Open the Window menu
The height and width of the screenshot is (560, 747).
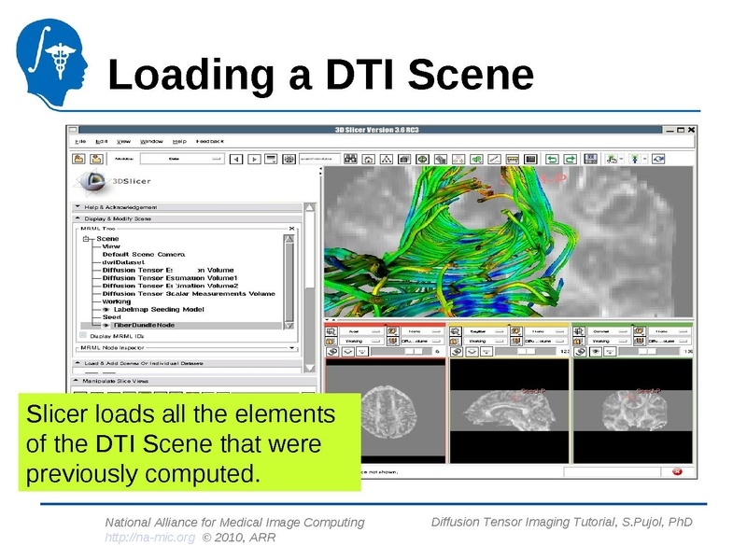click(x=151, y=142)
